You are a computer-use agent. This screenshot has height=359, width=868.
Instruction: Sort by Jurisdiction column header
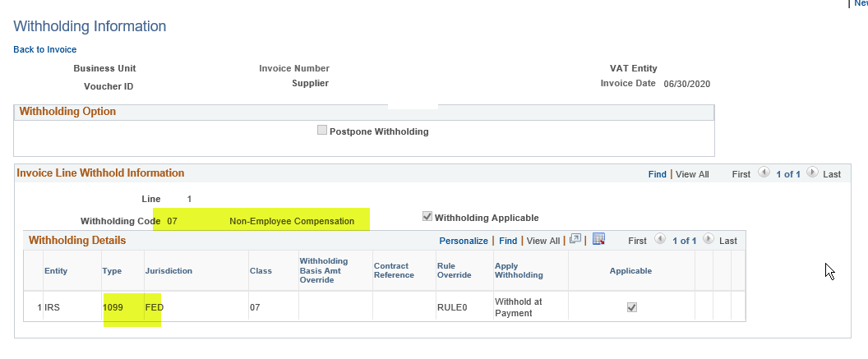169,270
